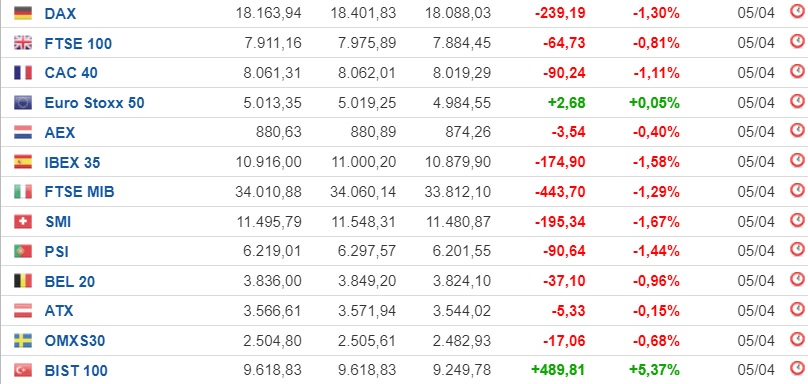Open the FTSE 100 index link

[78, 44]
